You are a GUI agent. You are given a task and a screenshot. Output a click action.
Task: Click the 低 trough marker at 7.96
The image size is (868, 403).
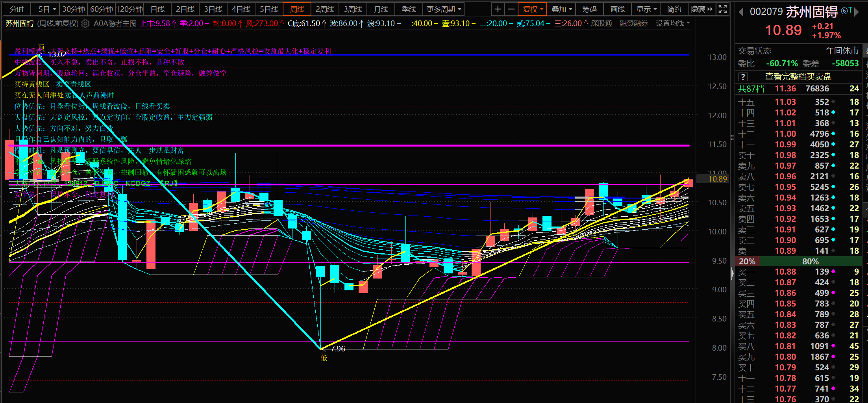click(324, 358)
